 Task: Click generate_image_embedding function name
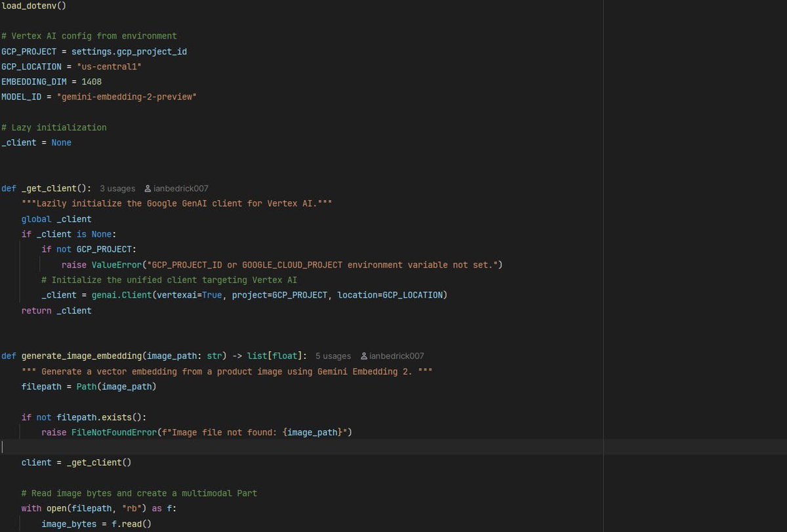[x=82, y=356]
